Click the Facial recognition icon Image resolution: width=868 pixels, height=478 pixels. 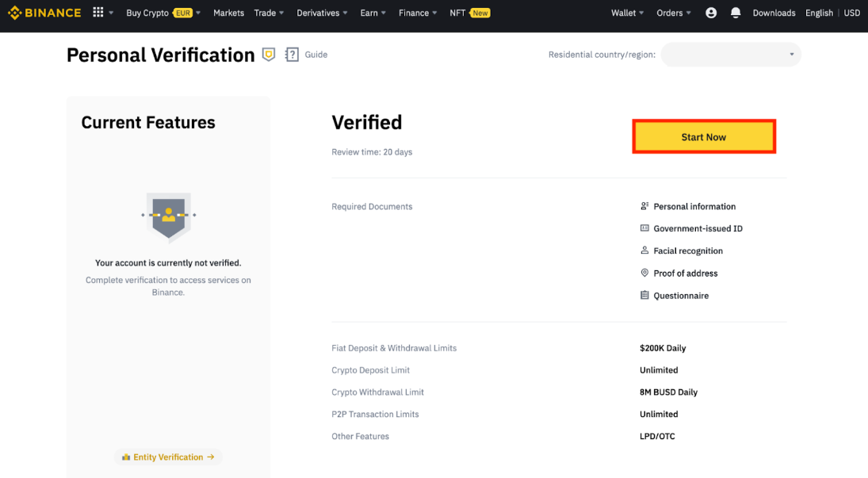[644, 250]
